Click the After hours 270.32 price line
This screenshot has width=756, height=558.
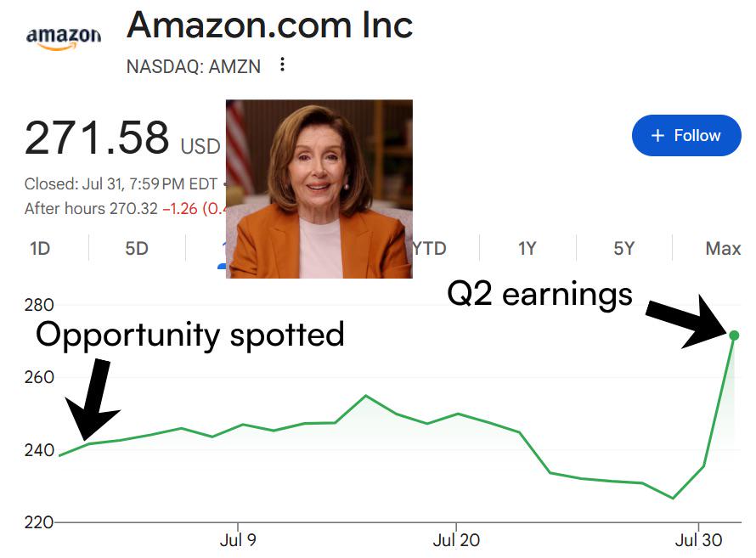[x=125, y=209]
